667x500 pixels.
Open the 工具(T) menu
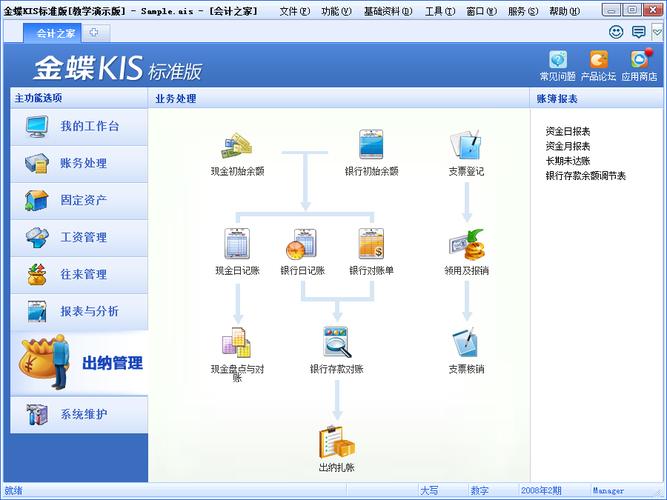point(440,11)
